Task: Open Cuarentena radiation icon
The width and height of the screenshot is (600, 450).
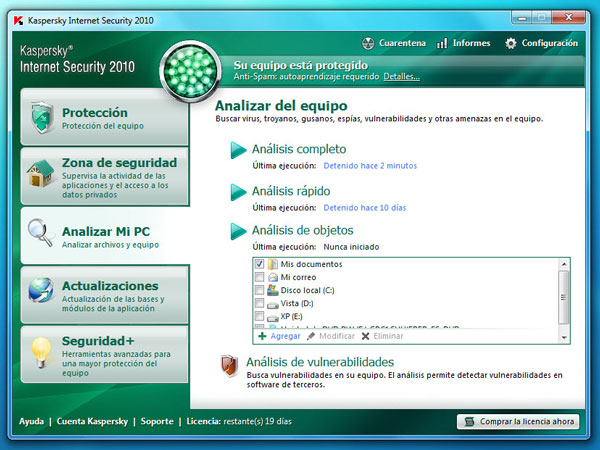Action: tap(368, 43)
